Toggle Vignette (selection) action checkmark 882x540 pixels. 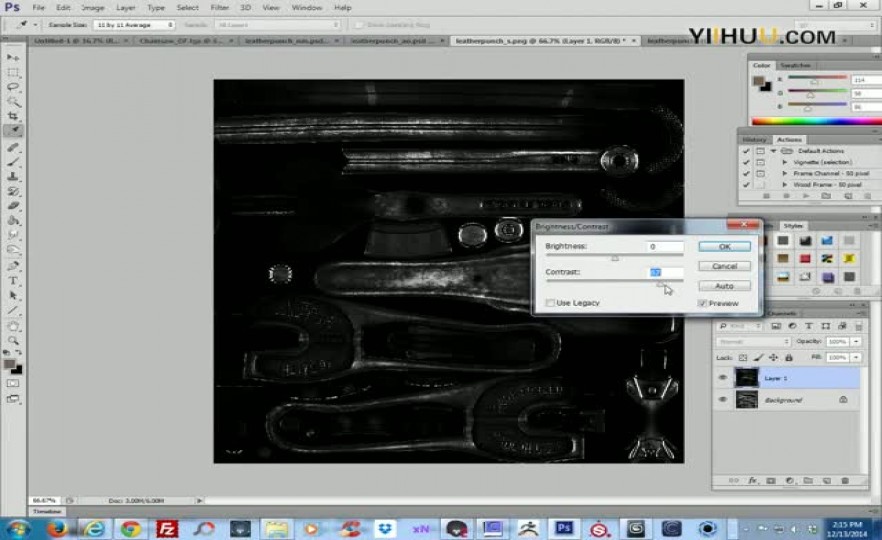coord(746,163)
